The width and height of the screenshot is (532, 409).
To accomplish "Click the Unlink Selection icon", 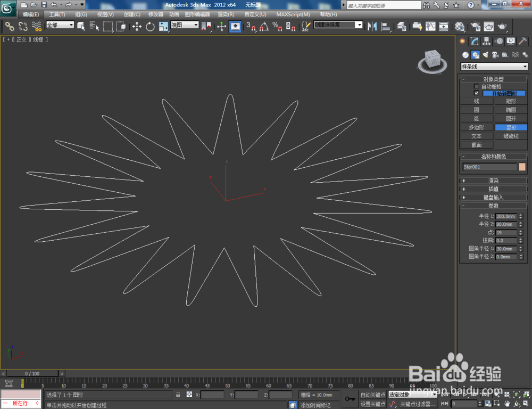I will tap(23, 26).
